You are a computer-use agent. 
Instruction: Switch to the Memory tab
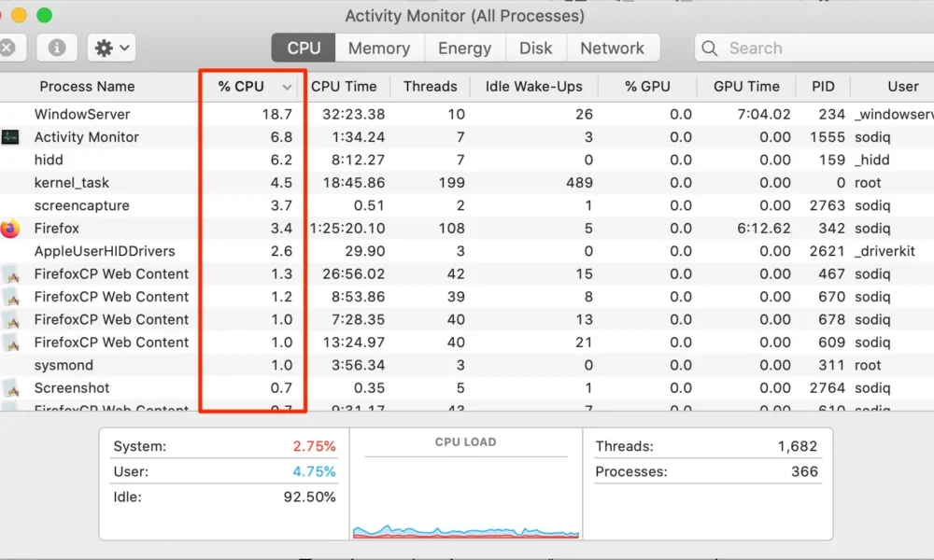[378, 48]
